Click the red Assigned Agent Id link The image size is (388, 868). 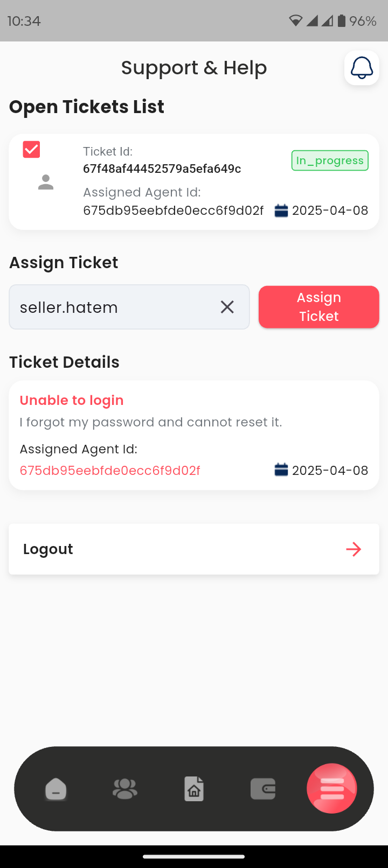point(110,471)
